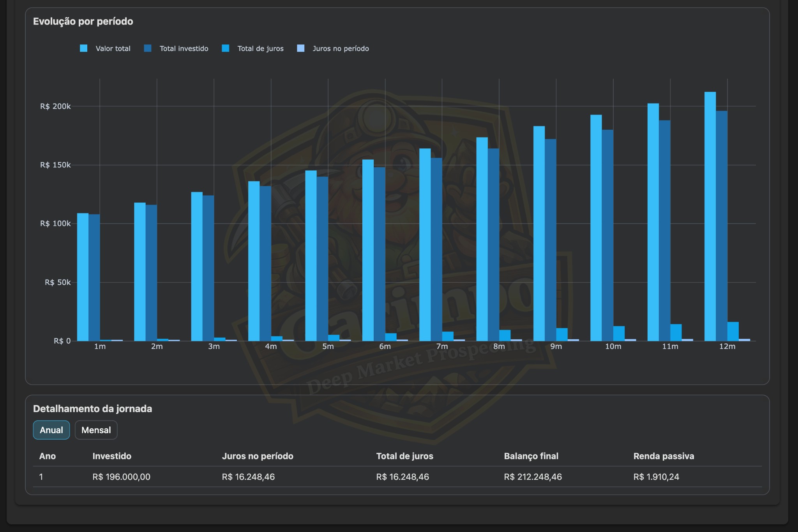Click the 12m Total de juros bar
798x532 pixels.
pos(733,331)
